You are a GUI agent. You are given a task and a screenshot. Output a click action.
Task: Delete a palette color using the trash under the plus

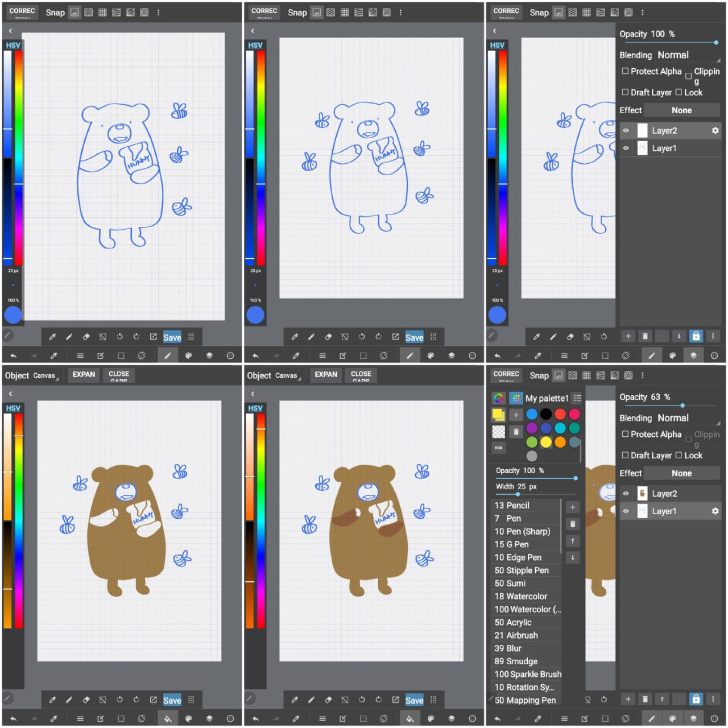coord(516,432)
